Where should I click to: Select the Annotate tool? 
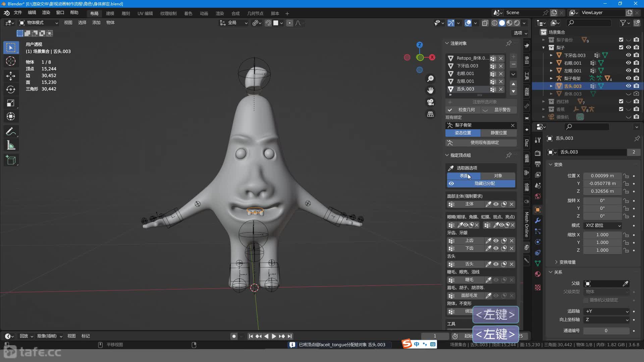click(11, 131)
